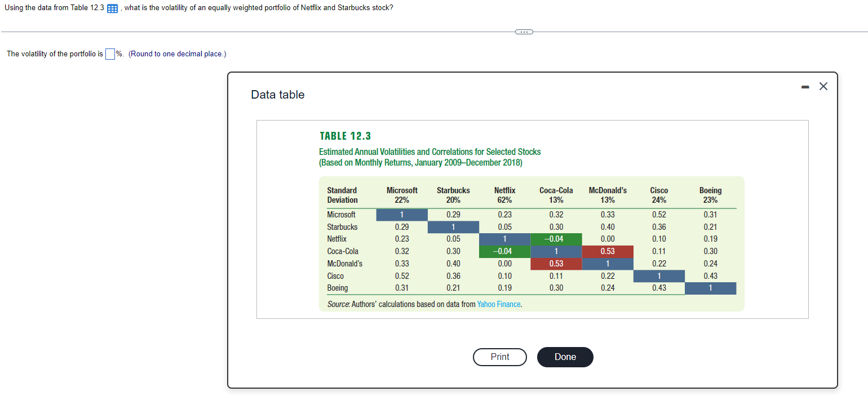868x418 pixels.
Task: Select the Boeing row label
Action: pos(336,288)
